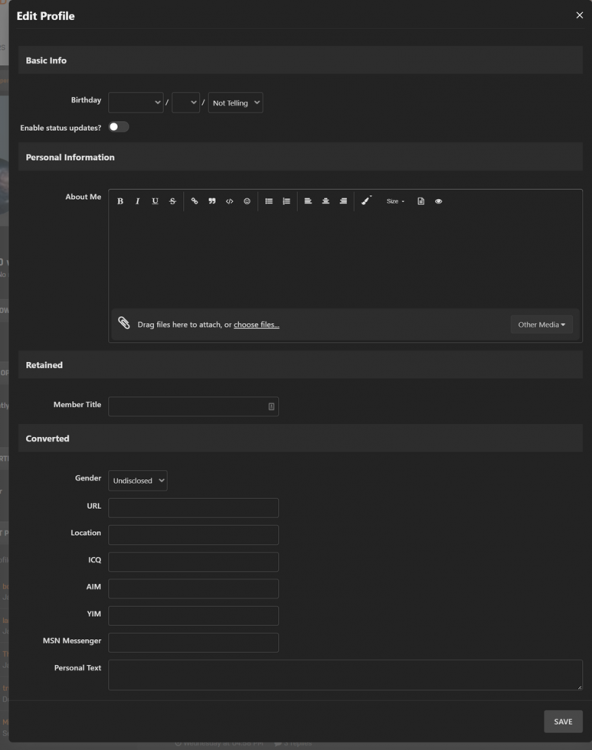
Task: Insert a link using the chain icon
Action: click(195, 201)
